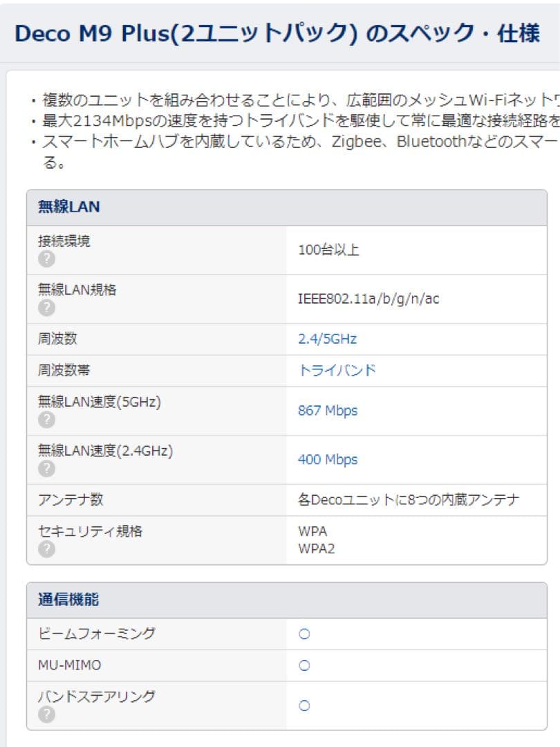560x747 pixels.
Task: Click the セキュリティ規格 row label
Action: pyautogui.click(x=90, y=531)
